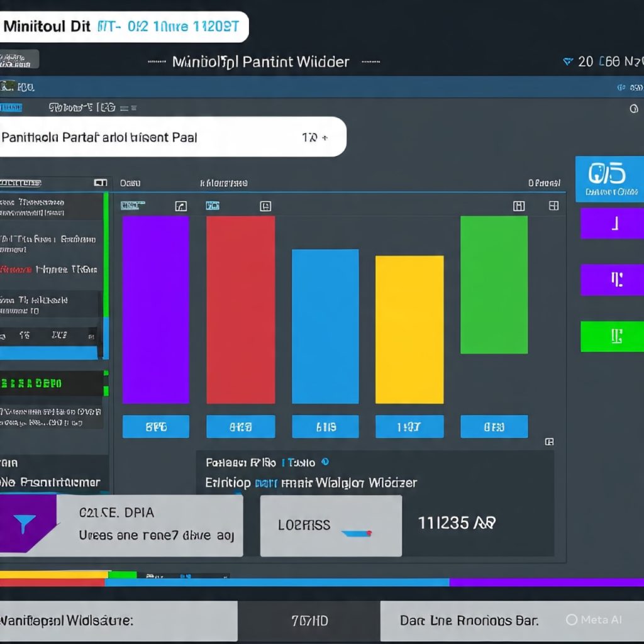The image size is (644, 644).
Task: Click the red bar in the chart
Action: coord(240,309)
